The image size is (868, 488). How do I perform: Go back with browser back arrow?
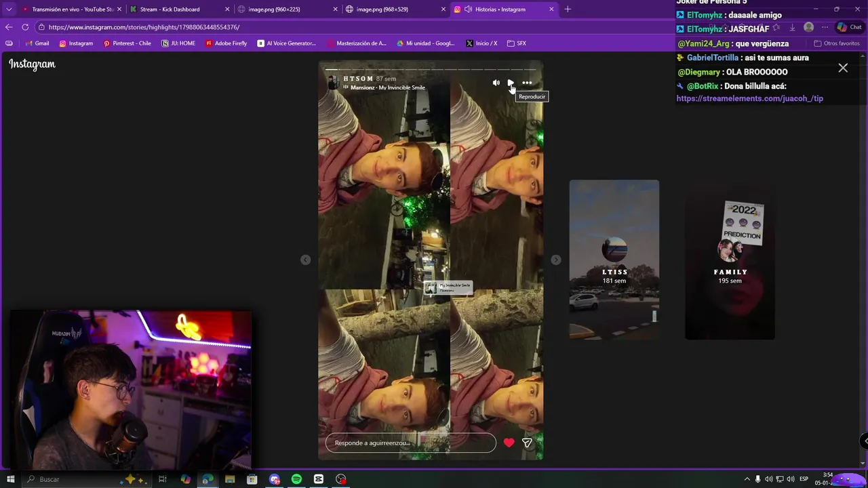(9, 27)
